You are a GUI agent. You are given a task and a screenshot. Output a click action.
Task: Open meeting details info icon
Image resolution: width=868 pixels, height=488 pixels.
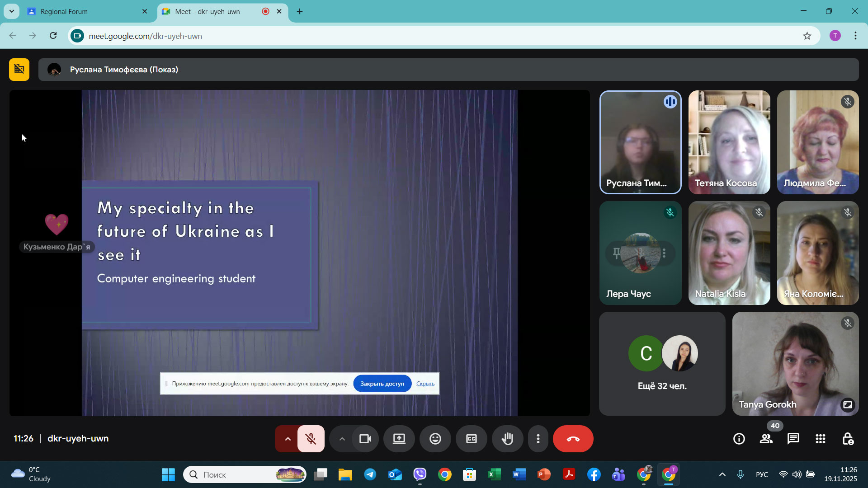coord(739,439)
